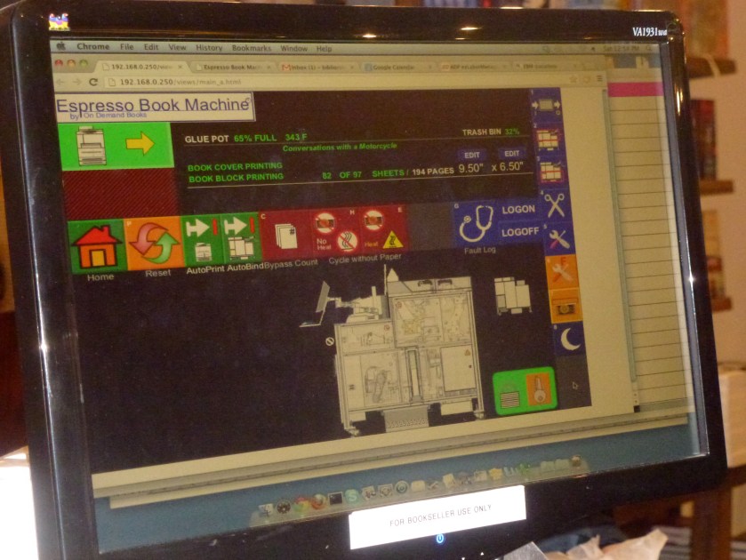Click the LOGOFF button
Screen dimensions: 746x560
[519, 231]
